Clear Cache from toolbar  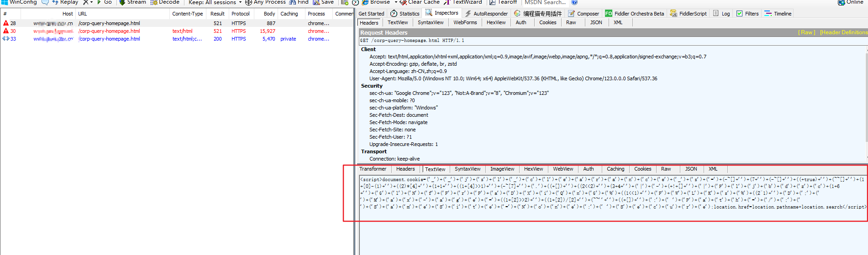coord(420,2)
